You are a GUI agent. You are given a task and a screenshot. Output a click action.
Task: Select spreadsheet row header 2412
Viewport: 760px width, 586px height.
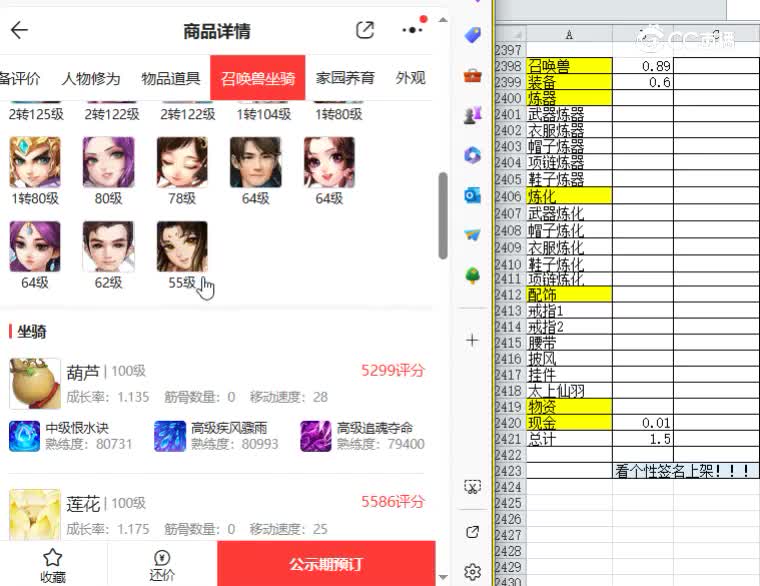click(x=509, y=295)
